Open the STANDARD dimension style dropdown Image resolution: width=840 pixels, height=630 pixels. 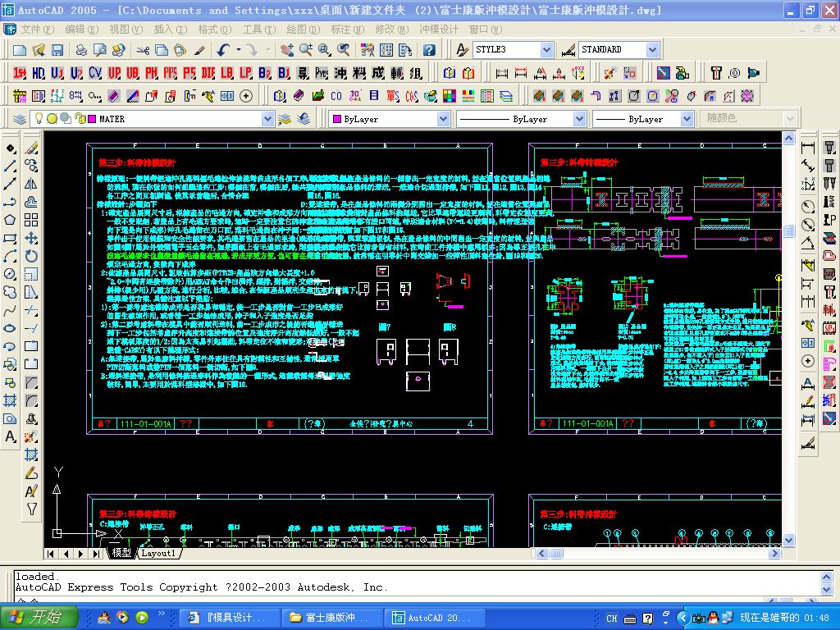652,50
